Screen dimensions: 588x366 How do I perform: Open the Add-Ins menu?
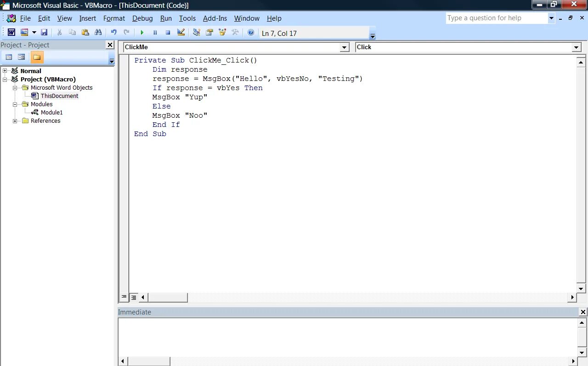(x=215, y=18)
